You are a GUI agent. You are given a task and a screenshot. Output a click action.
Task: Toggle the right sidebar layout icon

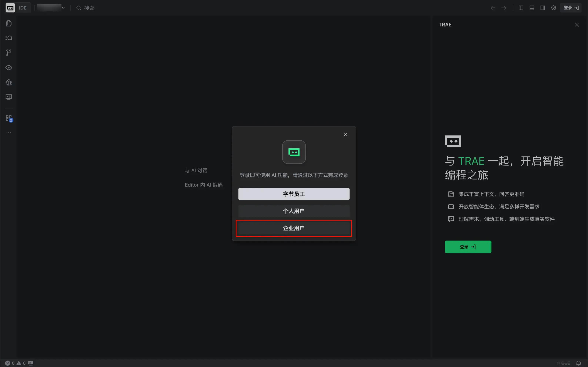(x=543, y=8)
